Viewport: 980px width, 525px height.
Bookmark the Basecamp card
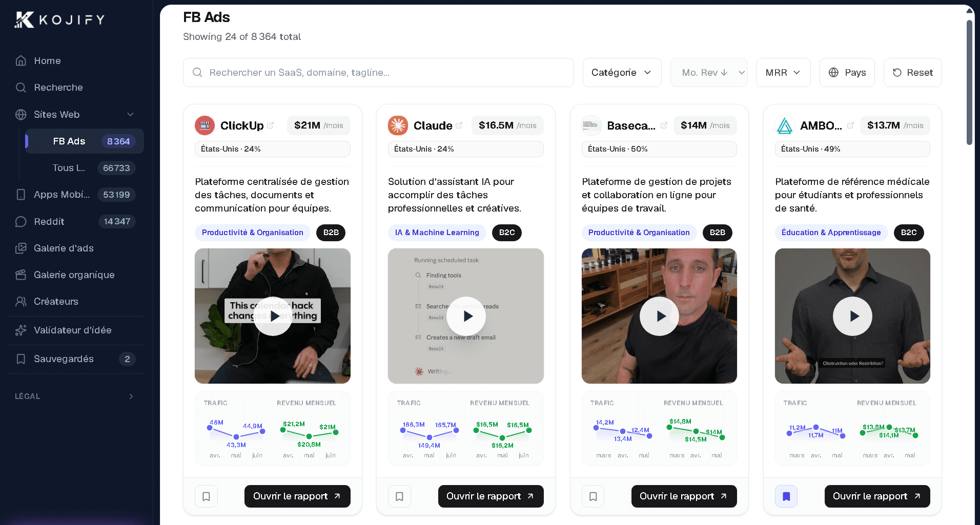(593, 496)
